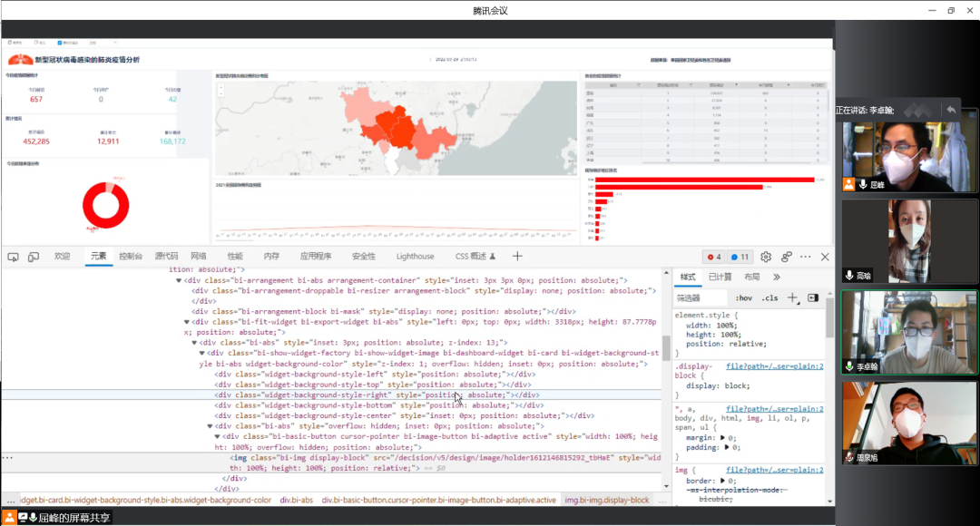Viewport: 980px width, 526px height.
Task: Click the 筛选器 styles filter field
Action: click(701, 297)
